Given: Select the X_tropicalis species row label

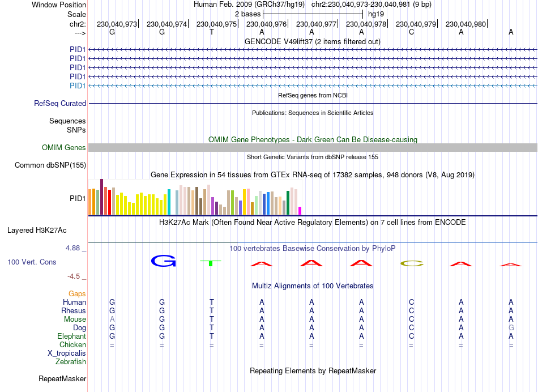Looking at the screenshot, I should (67, 353).
